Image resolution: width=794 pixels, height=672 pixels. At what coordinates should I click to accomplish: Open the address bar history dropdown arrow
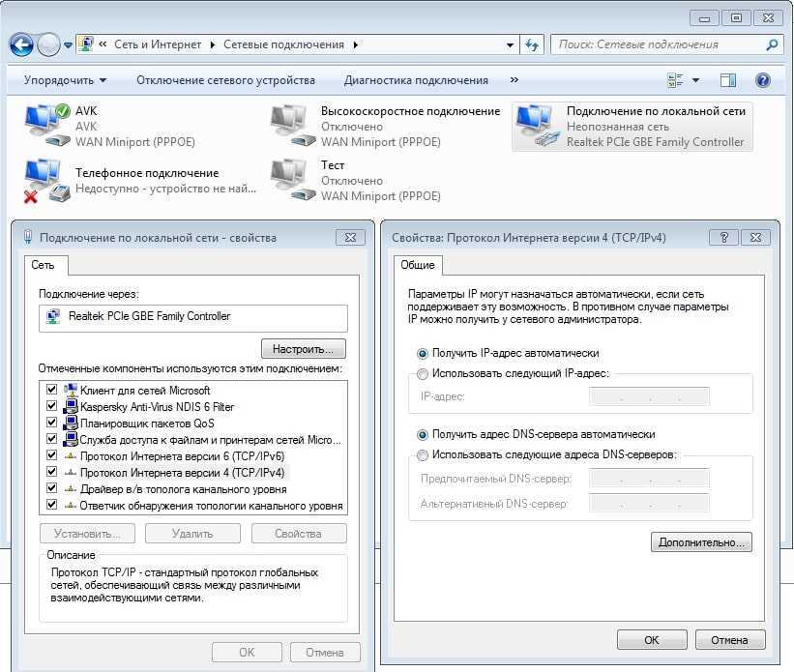[x=511, y=44]
